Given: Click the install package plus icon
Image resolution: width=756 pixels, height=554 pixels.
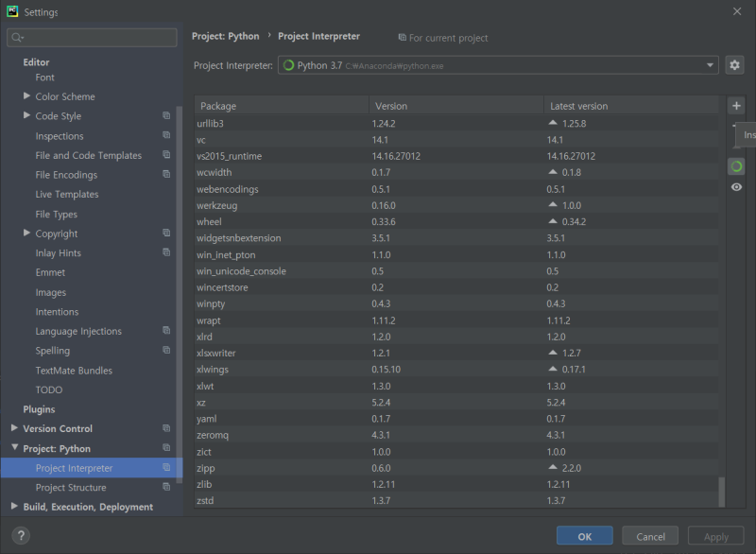Looking at the screenshot, I should [x=737, y=105].
